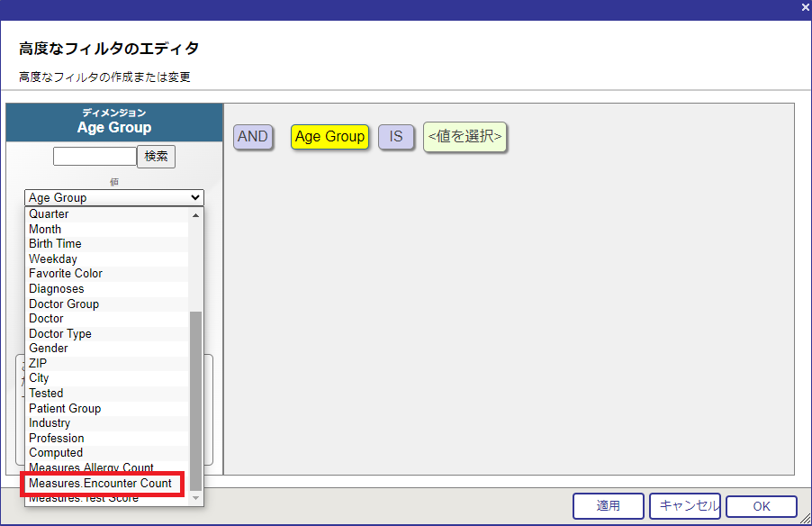Close the advanced filter editor dialog
The height and width of the screenshot is (526, 812).
[x=805, y=7]
